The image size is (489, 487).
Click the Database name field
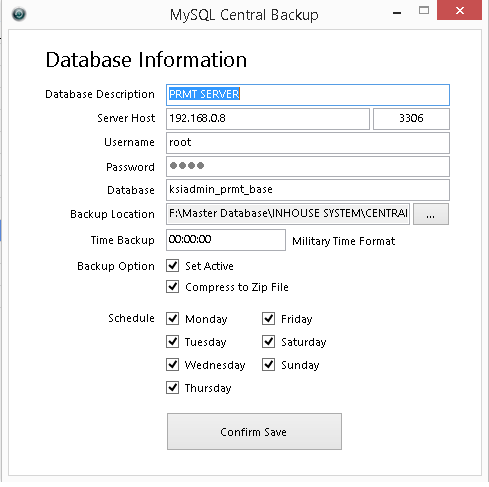click(x=308, y=190)
